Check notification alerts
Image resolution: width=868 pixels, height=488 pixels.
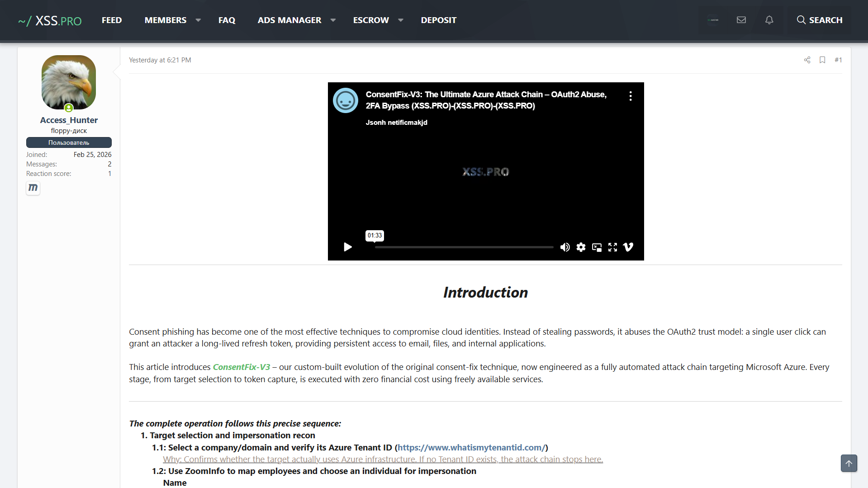click(769, 20)
